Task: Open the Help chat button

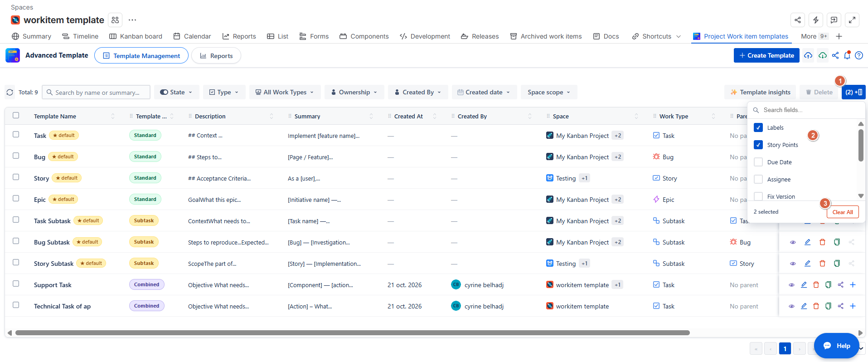Action: click(x=837, y=346)
